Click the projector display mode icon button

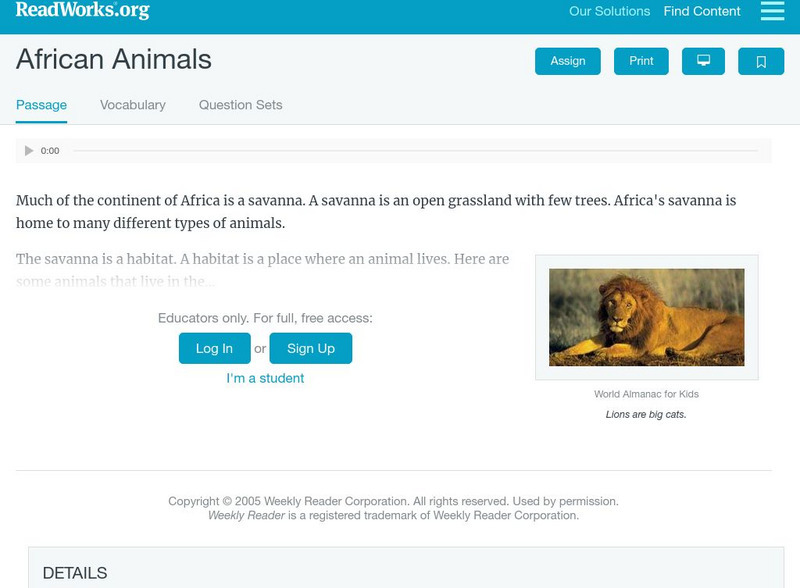tap(703, 61)
